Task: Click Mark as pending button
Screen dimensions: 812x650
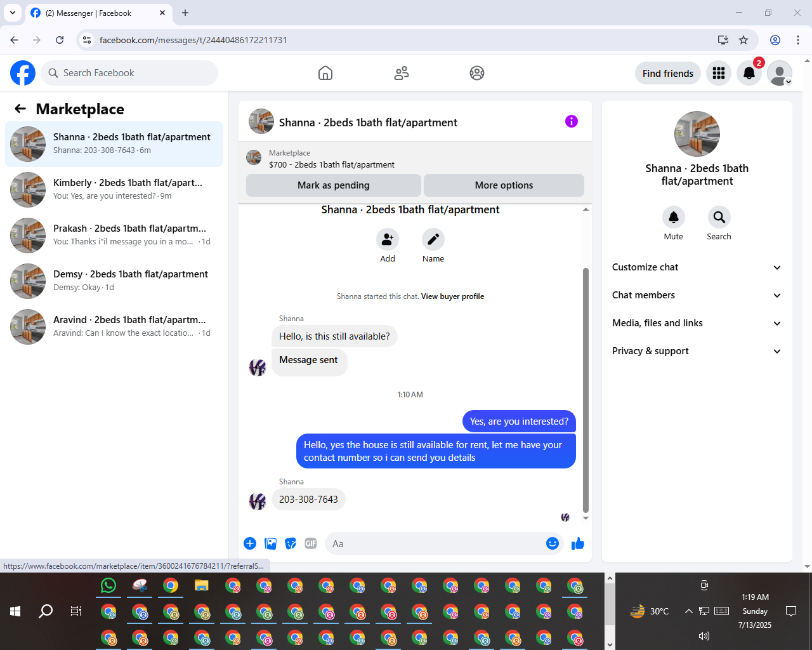Action: [x=334, y=185]
